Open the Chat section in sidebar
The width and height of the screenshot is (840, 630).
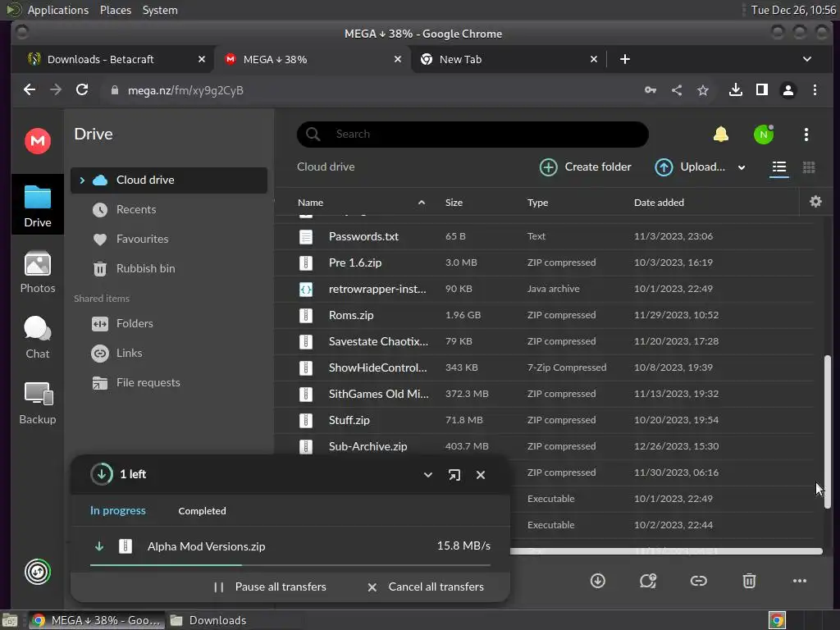38,337
